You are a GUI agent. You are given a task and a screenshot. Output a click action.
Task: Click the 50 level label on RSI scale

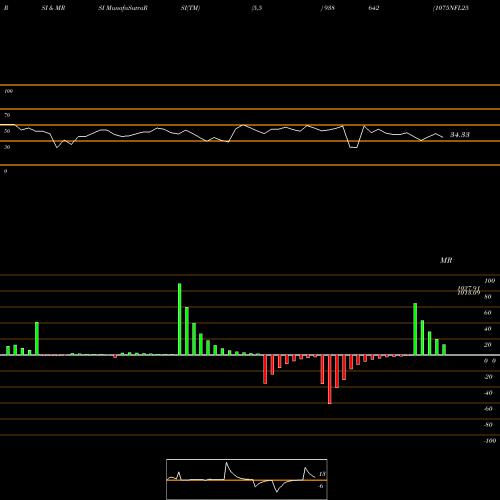7,131
